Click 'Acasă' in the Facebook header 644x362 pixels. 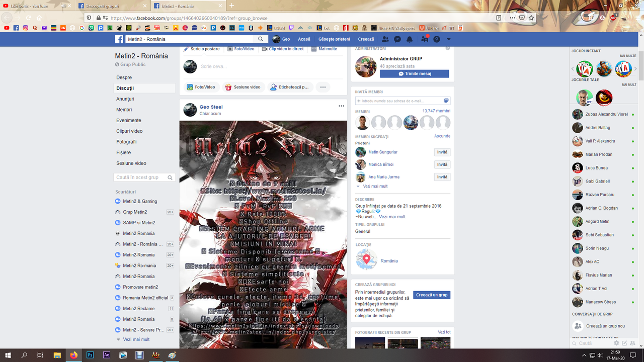[304, 39]
